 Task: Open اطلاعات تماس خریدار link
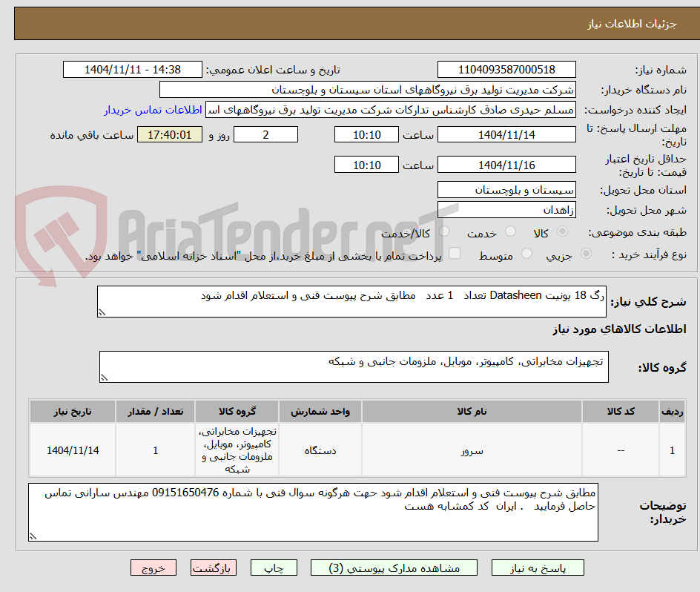[153, 110]
